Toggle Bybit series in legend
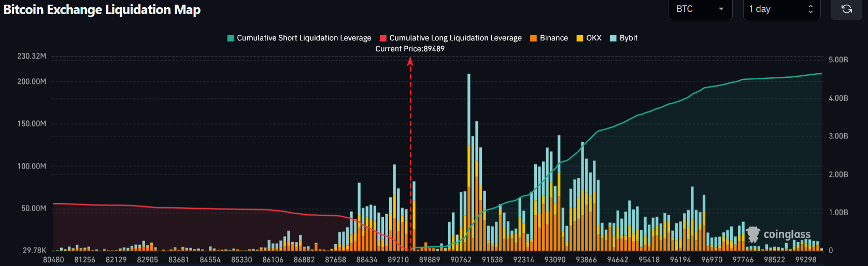 pos(624,38)
